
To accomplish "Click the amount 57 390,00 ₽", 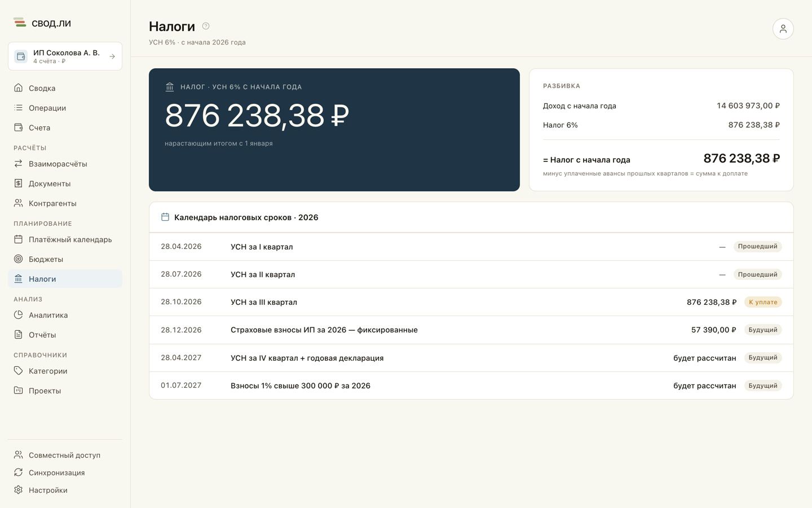I will [x=714, y=330].
